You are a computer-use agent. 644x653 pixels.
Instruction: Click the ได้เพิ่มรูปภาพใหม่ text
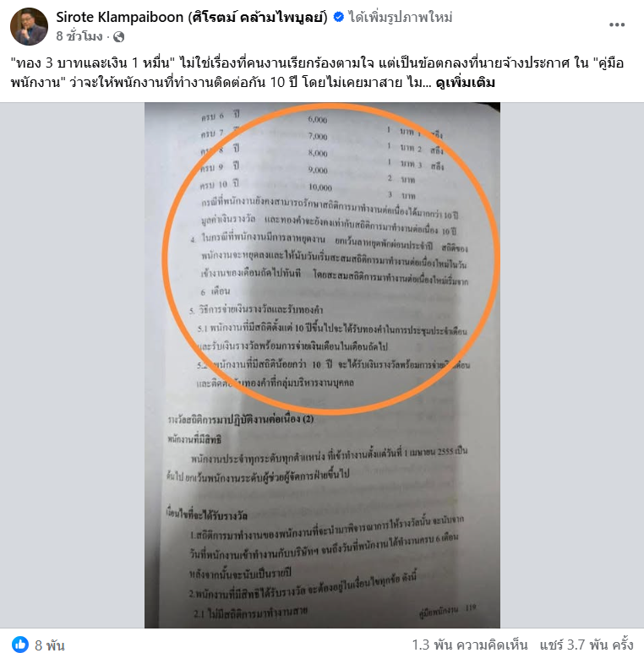[x=401, y=17]
